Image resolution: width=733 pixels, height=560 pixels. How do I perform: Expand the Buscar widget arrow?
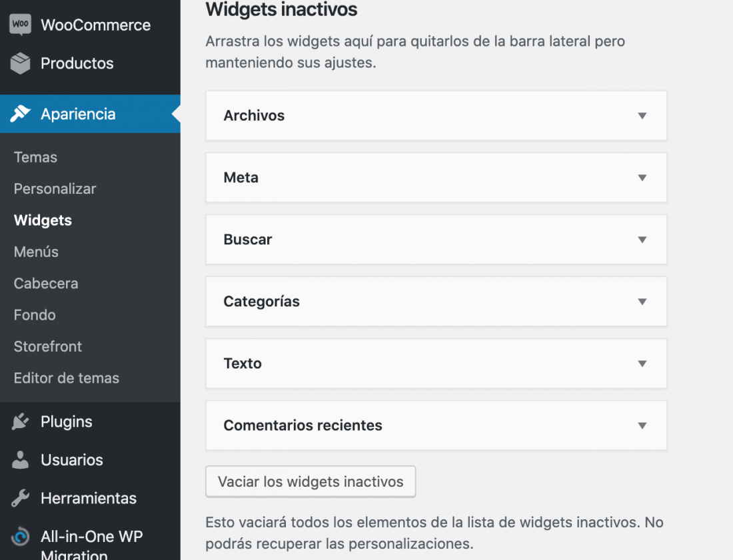tap(642, 240)
